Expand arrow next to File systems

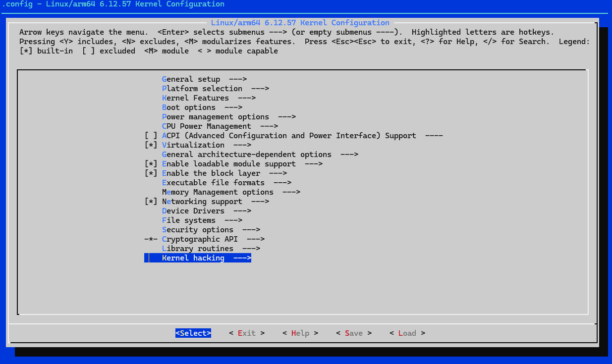[x=233, y=220]
